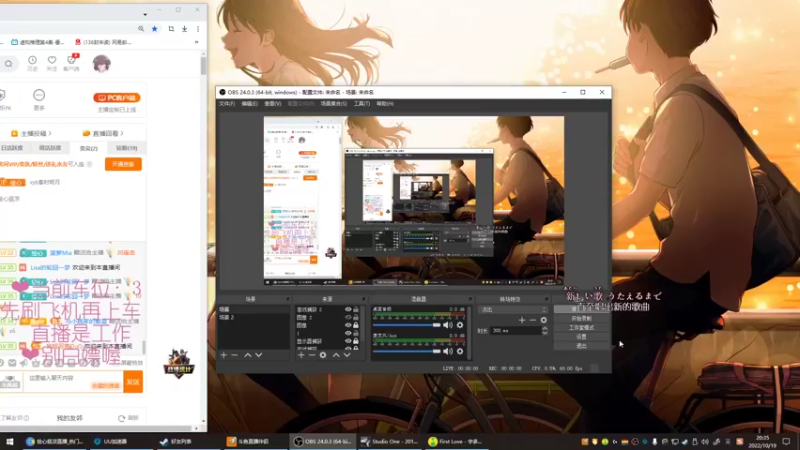Image resolution: width=800 pixels, height=450 pixels.
Task: Click orange PC客户端 button
Action: pyautogui.click(x=117, y=97)
